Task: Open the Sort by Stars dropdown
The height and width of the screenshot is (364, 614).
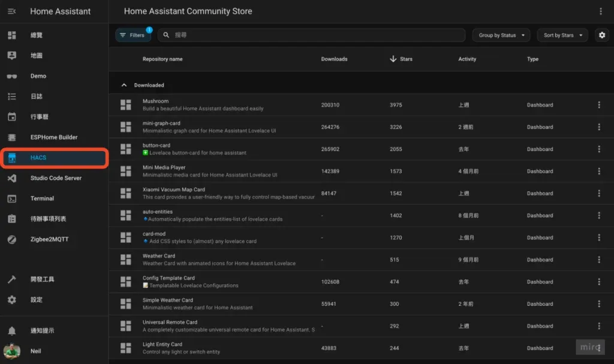Action: coord(562,35)
